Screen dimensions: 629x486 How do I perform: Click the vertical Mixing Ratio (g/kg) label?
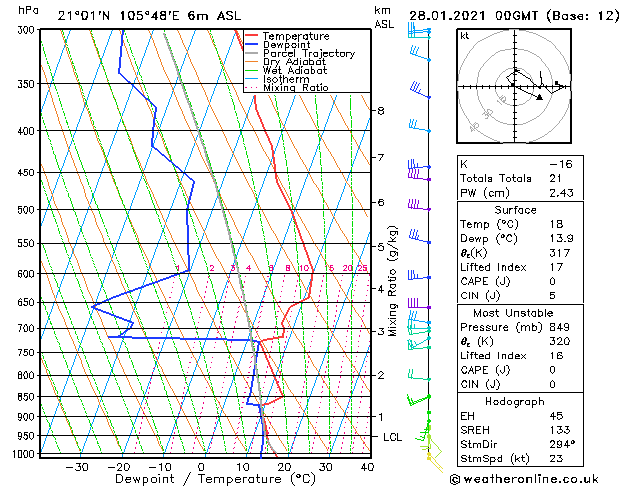pyautogui.click(x=392, y=281)
